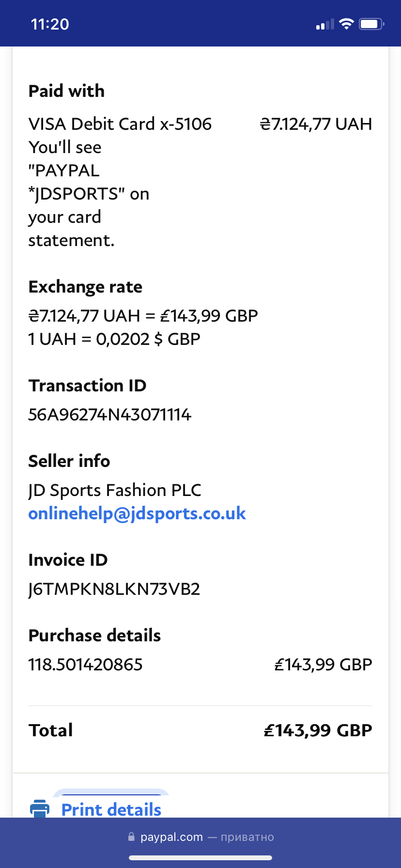Click the printer icon

coord(40,808)
